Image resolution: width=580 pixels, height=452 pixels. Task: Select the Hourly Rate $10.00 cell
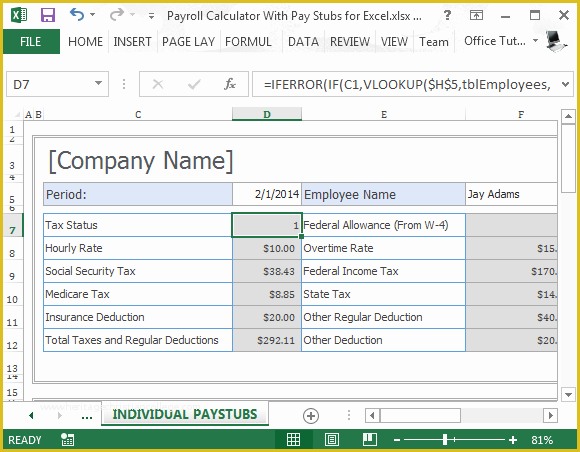tap(267, 248)
